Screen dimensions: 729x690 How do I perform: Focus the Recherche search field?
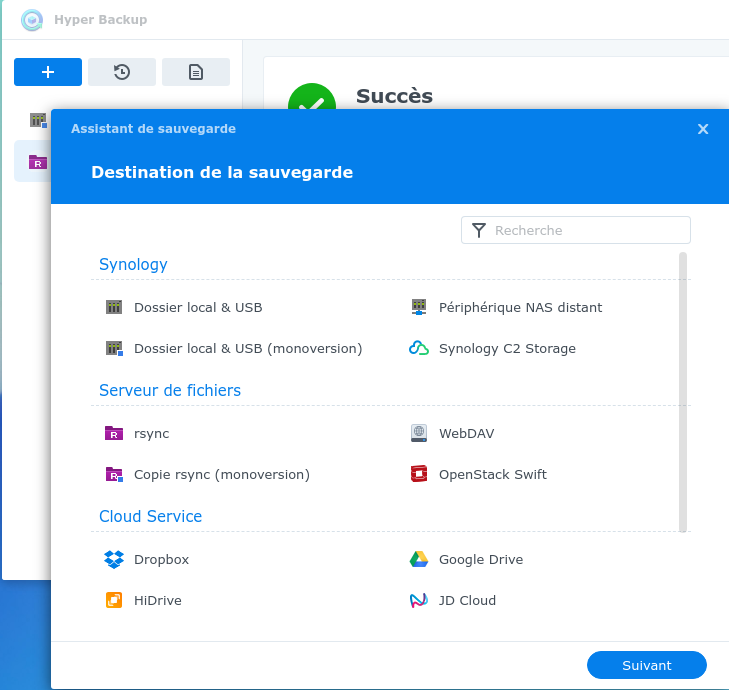(x=576, y=230)
